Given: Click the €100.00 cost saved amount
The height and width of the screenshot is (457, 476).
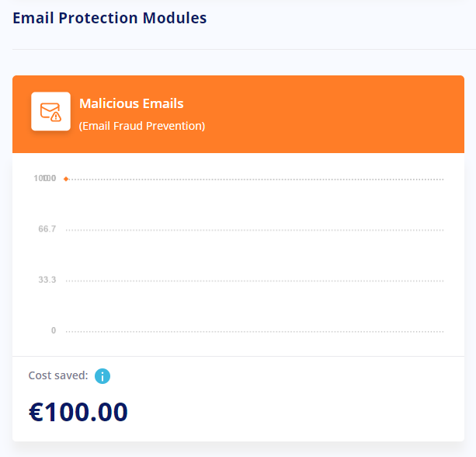Looking at the screenshot, I should tap(78, 412).
